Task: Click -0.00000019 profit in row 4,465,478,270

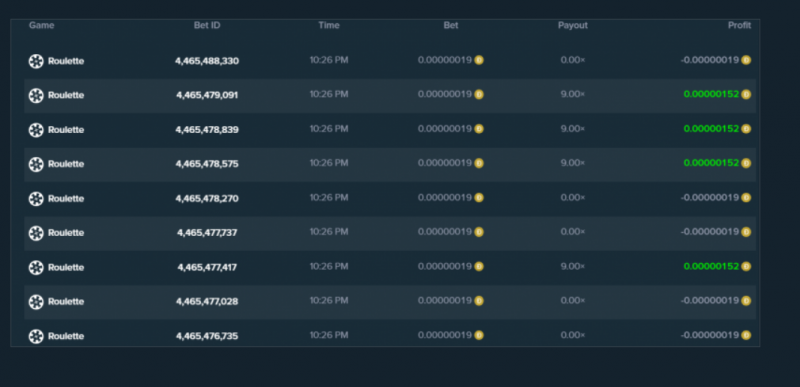Action: 710,198
